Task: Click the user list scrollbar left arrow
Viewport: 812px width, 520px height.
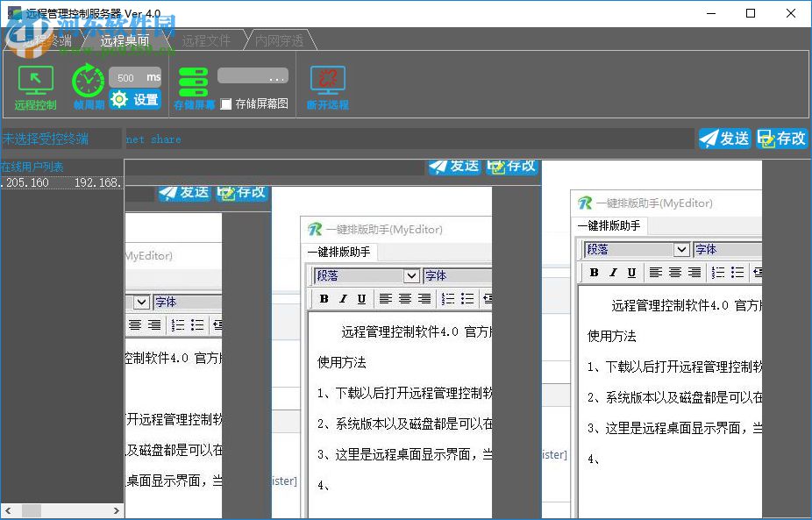Action: [7, 510]
